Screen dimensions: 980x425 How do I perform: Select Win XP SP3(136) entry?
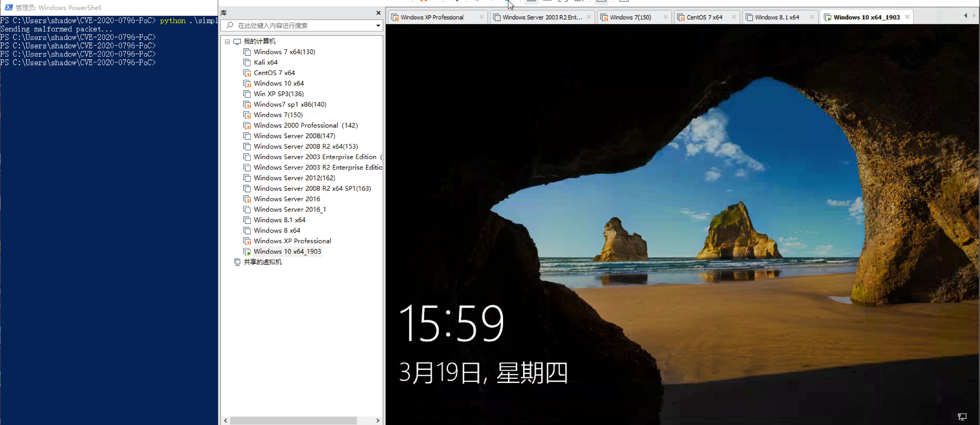pos(278,94)
